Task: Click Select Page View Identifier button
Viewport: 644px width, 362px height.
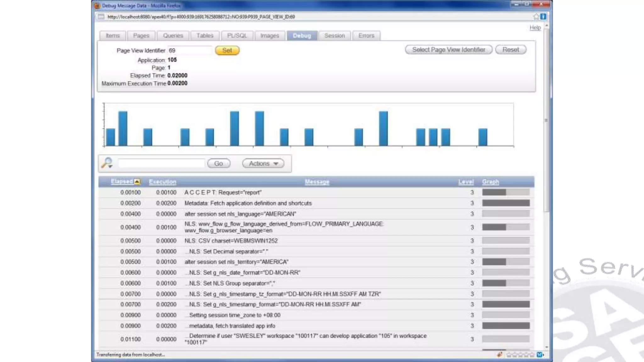Action: click(448, 50)
